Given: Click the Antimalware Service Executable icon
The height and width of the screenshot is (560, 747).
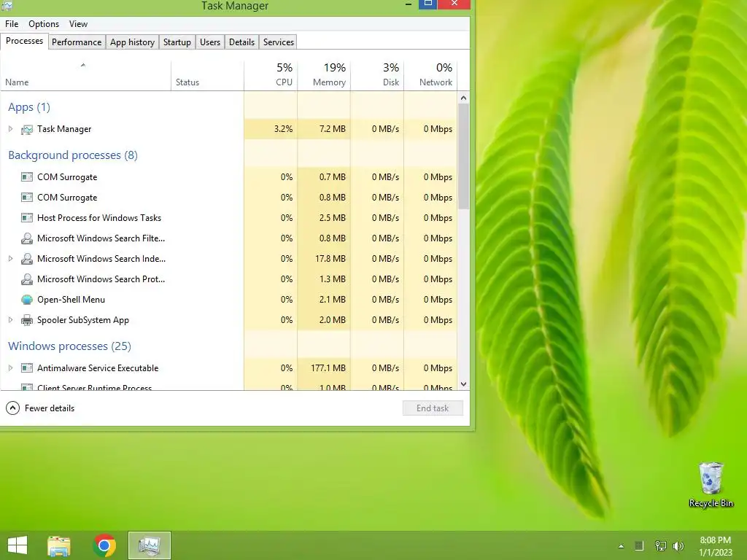Looking at the screenshot, I should tap(27, 368).
